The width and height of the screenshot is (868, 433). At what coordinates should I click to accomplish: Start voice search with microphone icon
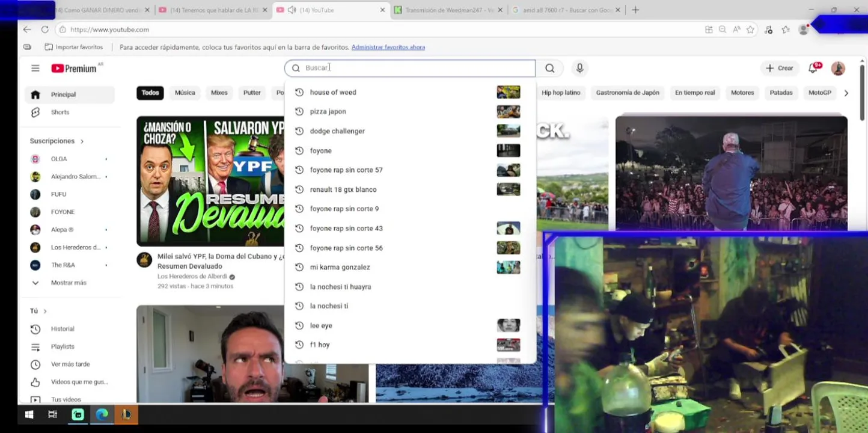tap(579, 69)
